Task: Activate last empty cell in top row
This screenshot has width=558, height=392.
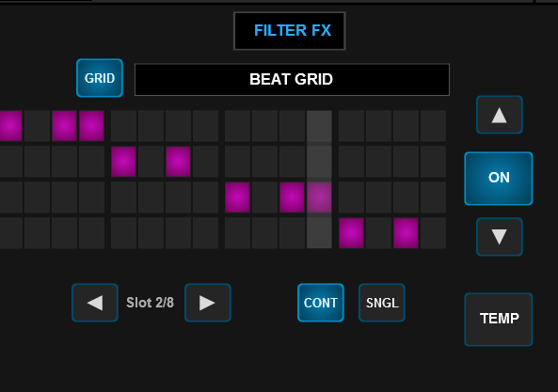Action: [x=433, y=126]
